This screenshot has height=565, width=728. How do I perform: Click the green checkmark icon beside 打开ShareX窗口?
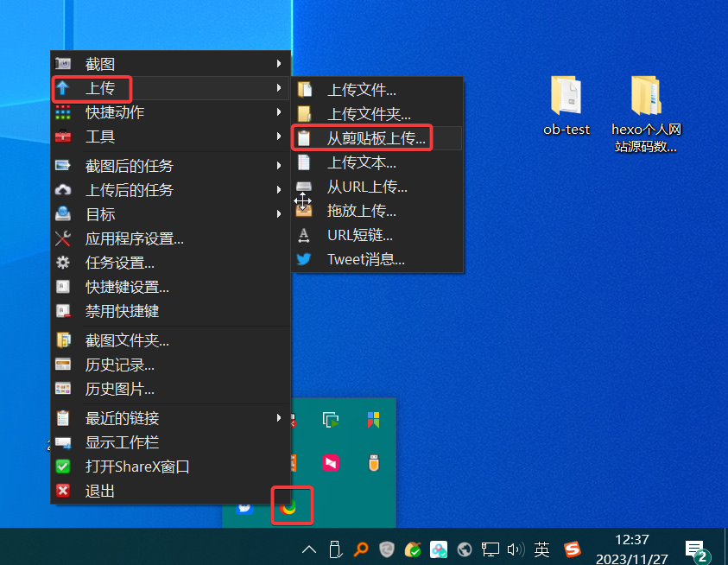click(x=63, y=467)
